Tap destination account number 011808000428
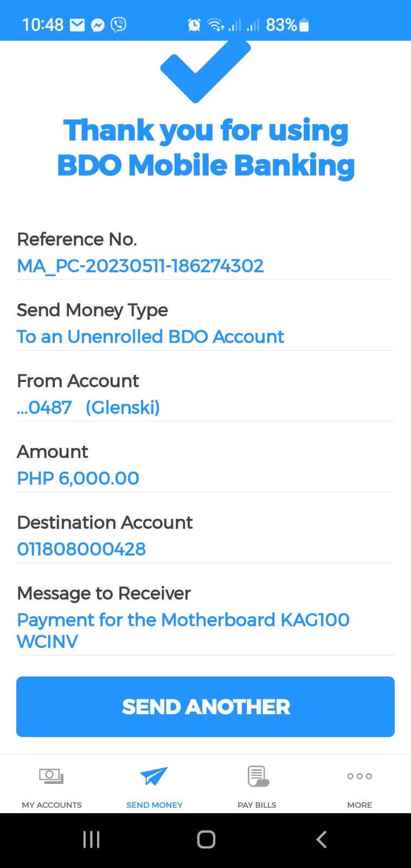This screenshot has width=411, height=868. [x=81, y=549]
